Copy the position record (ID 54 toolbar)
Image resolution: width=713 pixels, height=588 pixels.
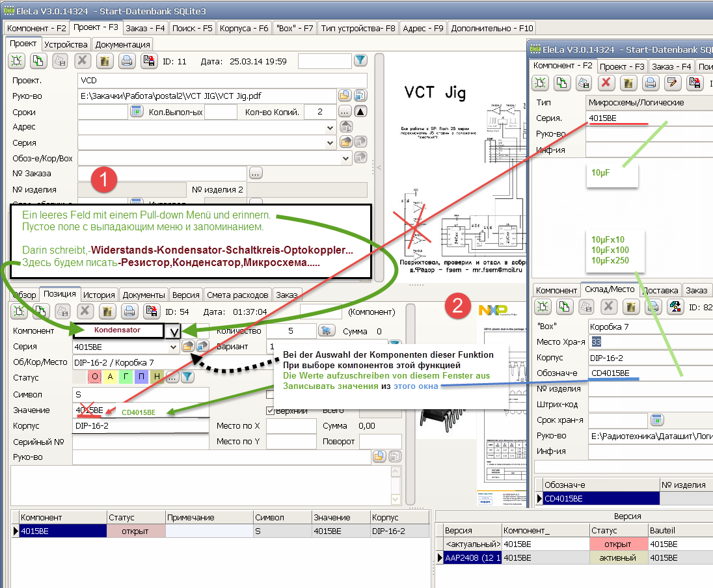click(40, 311)
